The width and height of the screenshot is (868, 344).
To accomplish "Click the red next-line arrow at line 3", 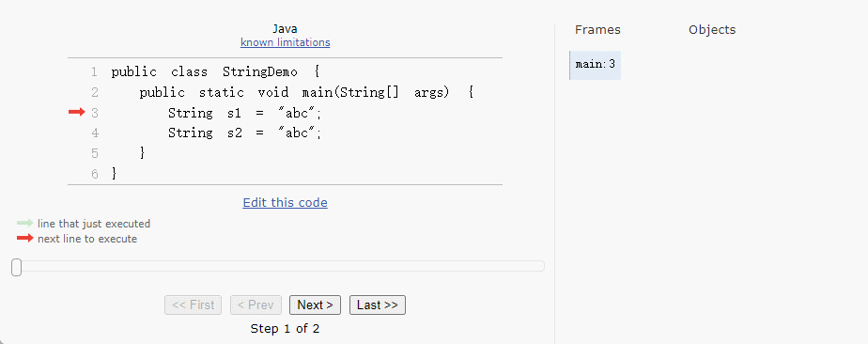I will coord(76,113).
